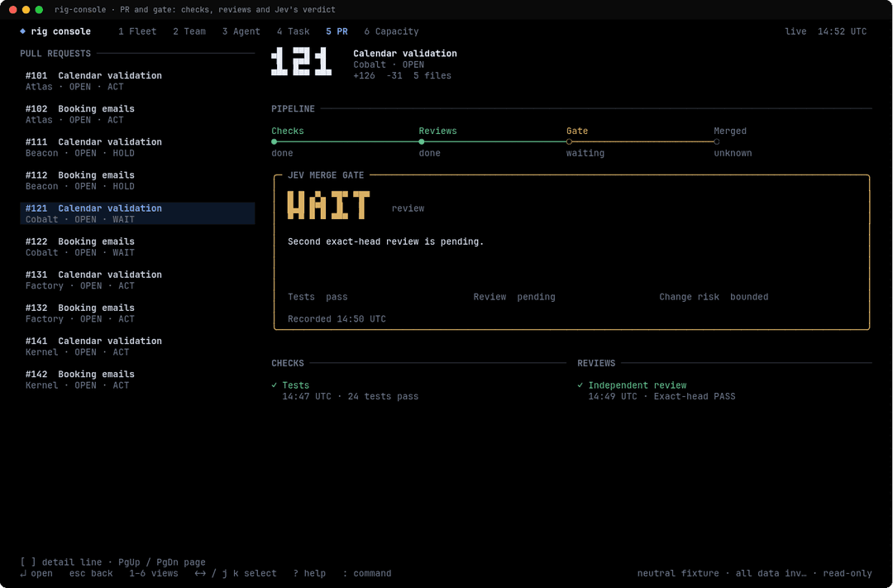Image resolution: width=893 pixels, height=588 pixels.
Task: Select PR #141 Calendar validation
Action: tap(137, 347)
